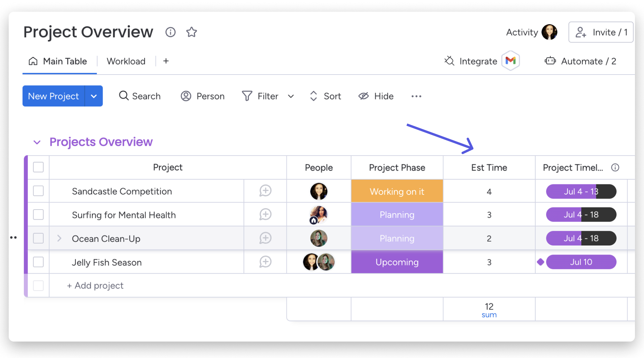Click the board info icon beside title
Viewport: 644px width, 358px height.
(x=170, y=32)
